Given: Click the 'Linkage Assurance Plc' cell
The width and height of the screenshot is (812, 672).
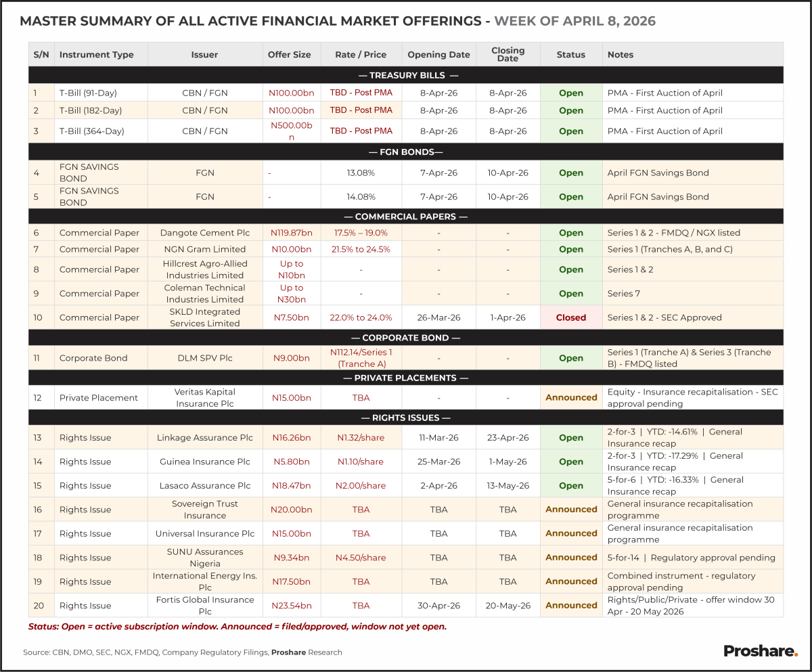Looking at the screenshot, I should (x=205, y=438).
